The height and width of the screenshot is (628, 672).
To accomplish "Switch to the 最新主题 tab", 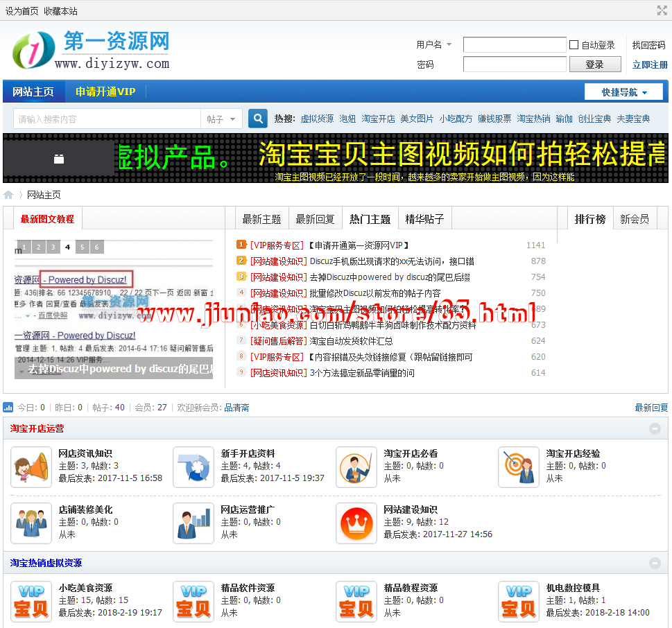I will click(262, 219).
